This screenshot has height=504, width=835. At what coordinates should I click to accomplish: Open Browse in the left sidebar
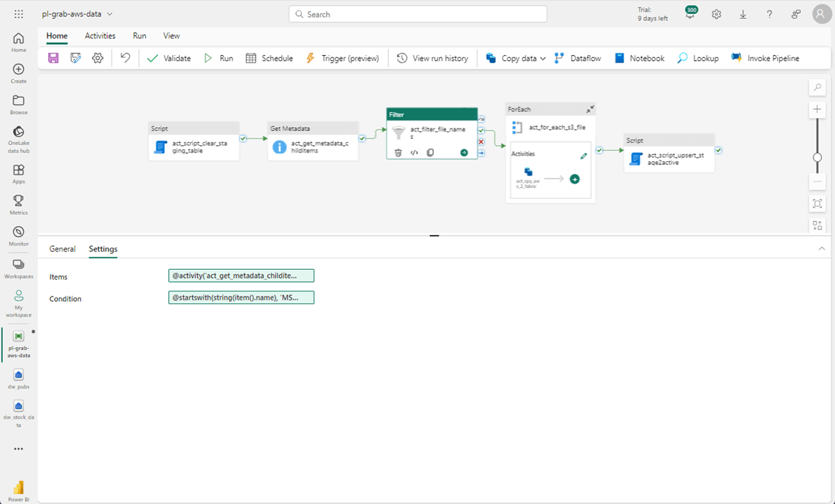[x=19, y=105]
